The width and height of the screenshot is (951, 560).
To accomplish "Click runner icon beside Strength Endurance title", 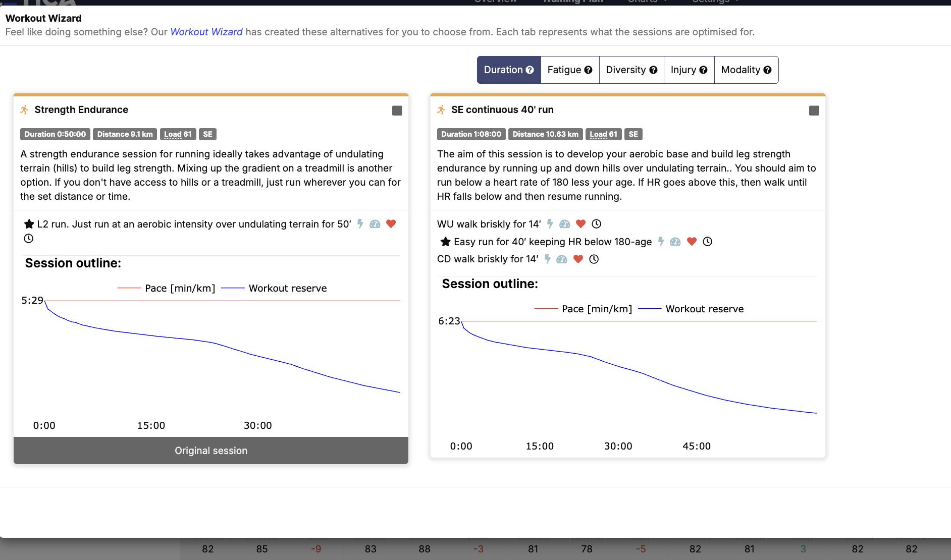I will point(24,109).
